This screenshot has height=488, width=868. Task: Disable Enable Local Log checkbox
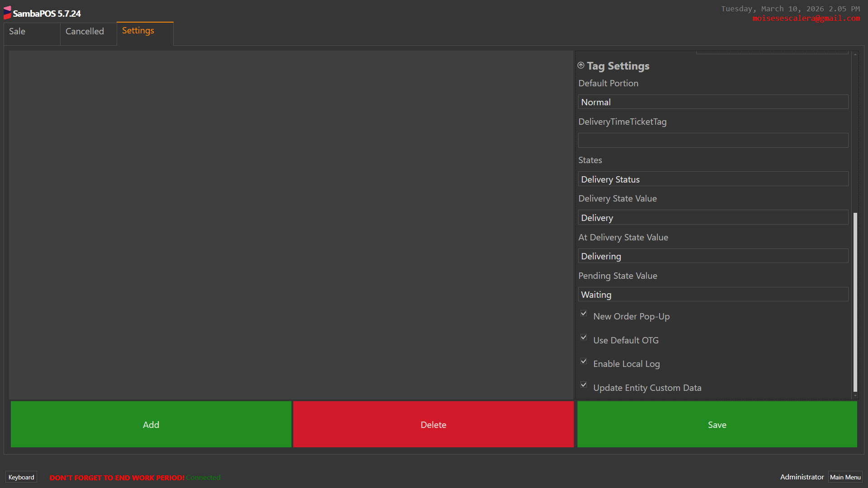[584, 361]
